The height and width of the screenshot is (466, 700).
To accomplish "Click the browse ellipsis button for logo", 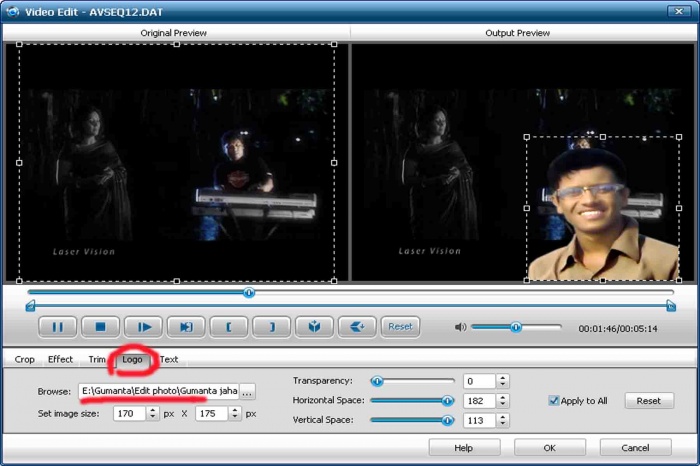I will coord(247,391).
